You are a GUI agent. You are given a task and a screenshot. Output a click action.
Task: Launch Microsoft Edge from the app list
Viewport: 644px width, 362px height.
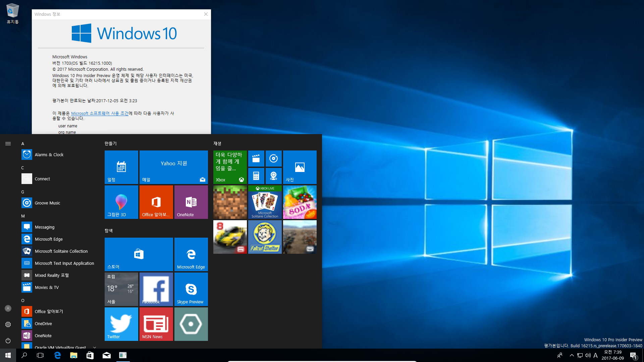pos(58,239)
